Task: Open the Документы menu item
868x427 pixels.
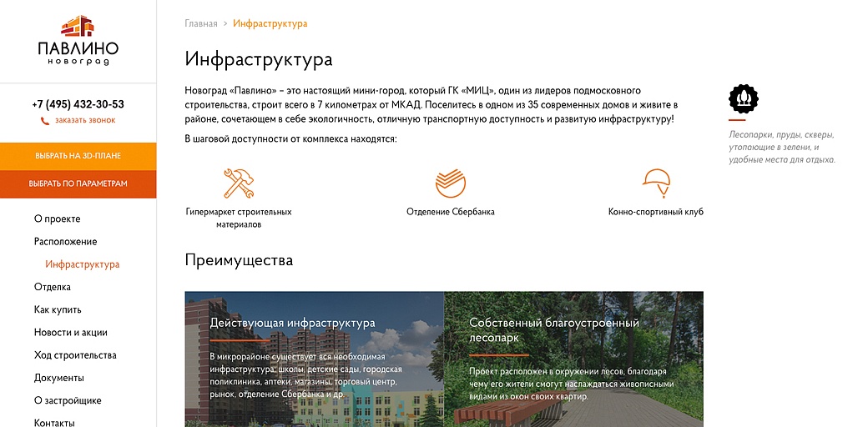Action: (x=58, y=378)
